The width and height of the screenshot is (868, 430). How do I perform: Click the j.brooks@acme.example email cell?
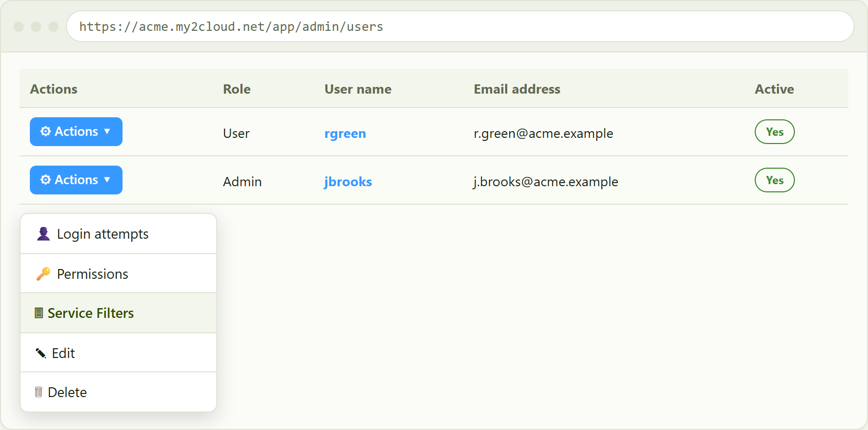point(546,182)
